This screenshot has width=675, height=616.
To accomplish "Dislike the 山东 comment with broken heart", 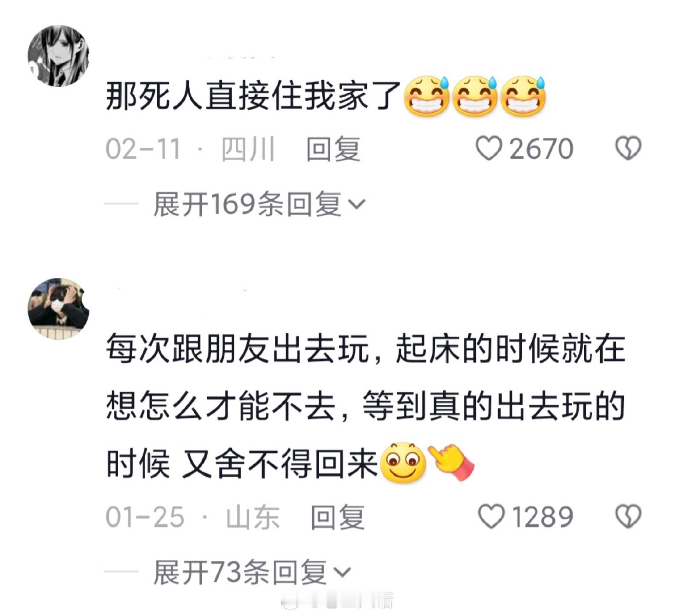I will pyautogui.click(x=628, y=516).
